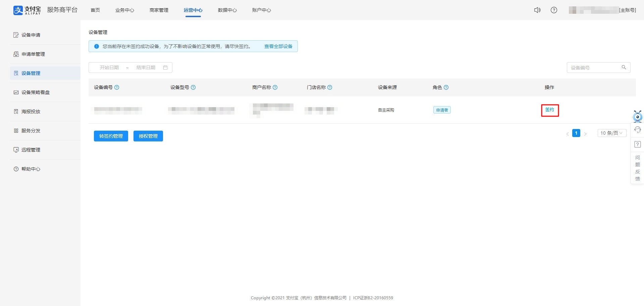Show the help tip beside 设备型号
The width and height of the screenshot is (644, 306).
[193, 87]
